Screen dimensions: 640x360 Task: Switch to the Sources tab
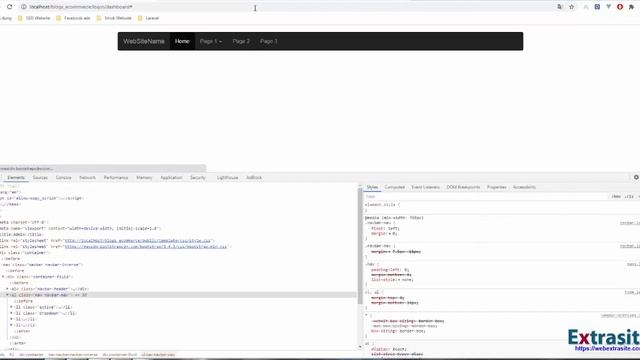click(40, 178)
